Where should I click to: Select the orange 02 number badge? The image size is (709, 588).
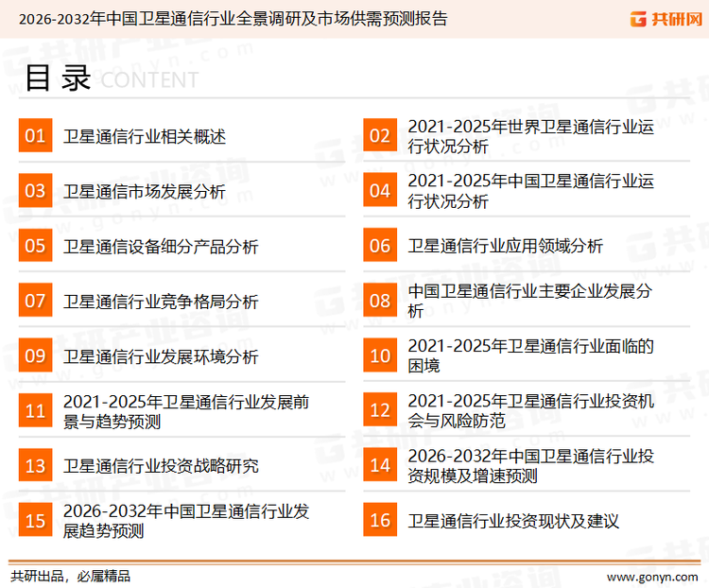(380, 136)
